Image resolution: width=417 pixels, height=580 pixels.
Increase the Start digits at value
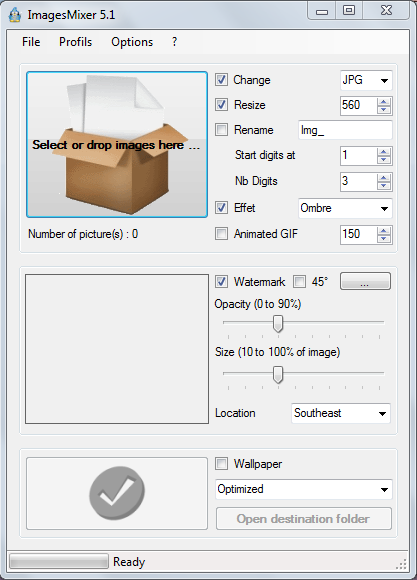(384, 152)
